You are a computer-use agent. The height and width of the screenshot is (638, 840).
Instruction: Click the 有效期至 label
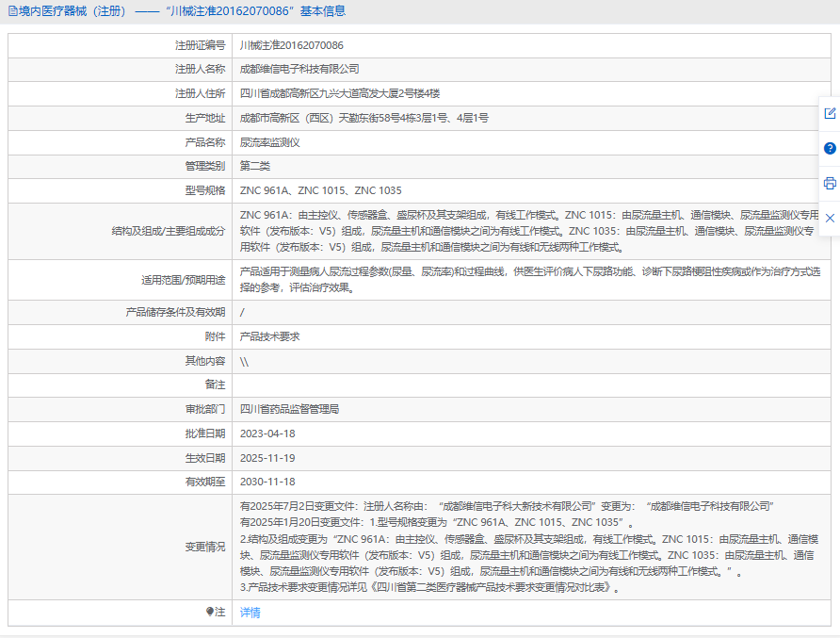pos(205,482)
